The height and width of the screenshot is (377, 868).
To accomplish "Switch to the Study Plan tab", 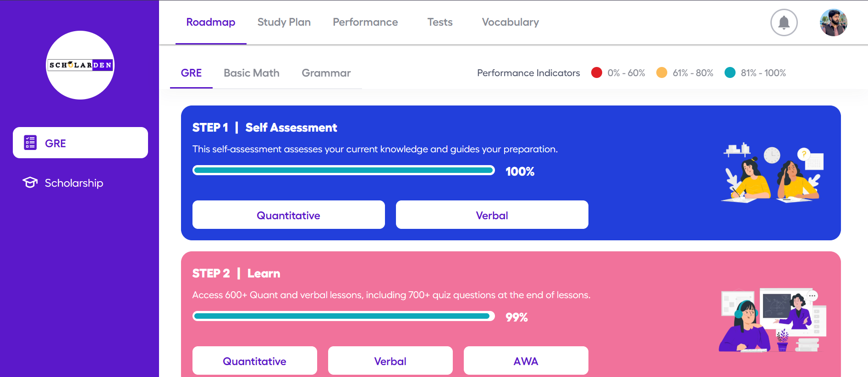I will point(284,22).
